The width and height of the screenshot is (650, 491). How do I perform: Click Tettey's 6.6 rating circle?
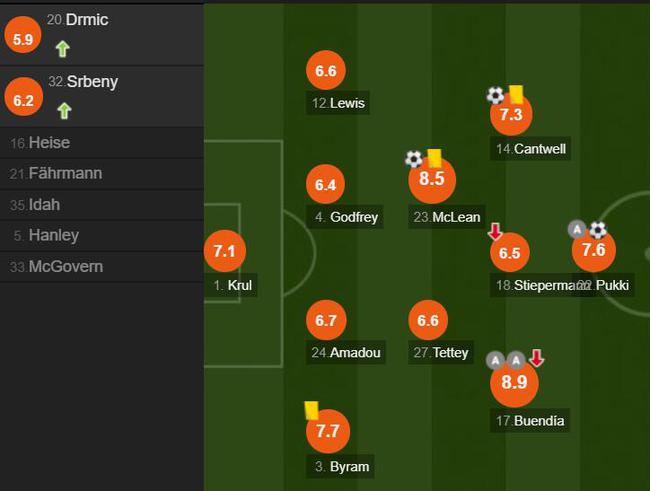428,320
